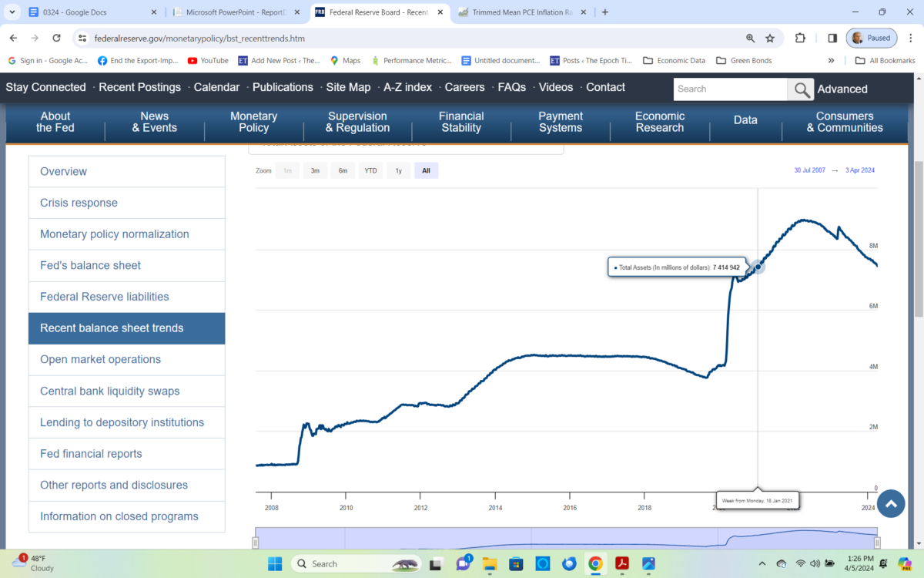The image size is (924, 578).
Task: Open the Data menu
Action: tap(745, 120)
